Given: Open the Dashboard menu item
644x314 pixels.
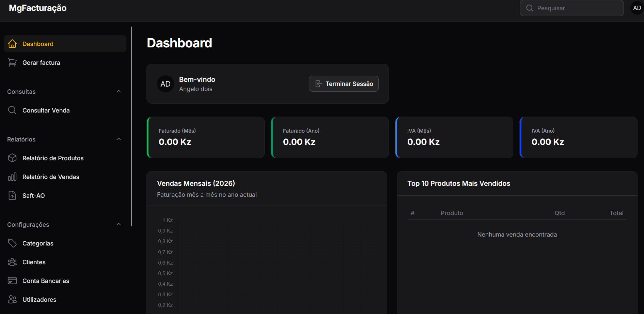Looking at the screenshot, I should [x=65, y=44].
